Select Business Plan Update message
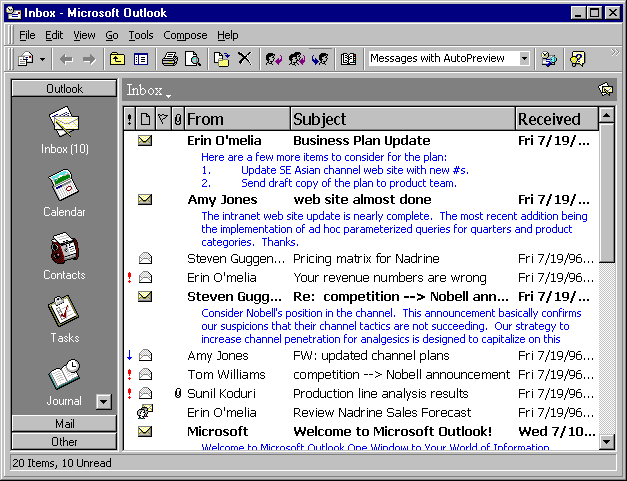 (x=361, y=141)
